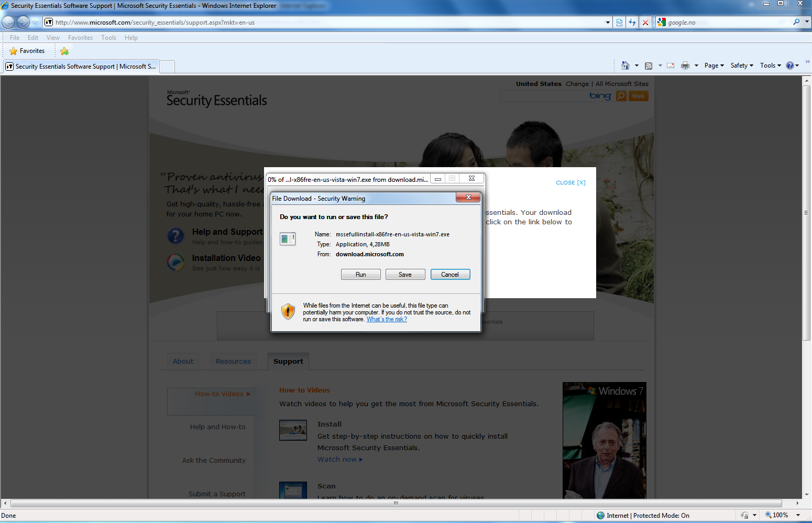
Task: Expand the address bar history dropdown
Action: pyautogui.click(x=608, y=23)
